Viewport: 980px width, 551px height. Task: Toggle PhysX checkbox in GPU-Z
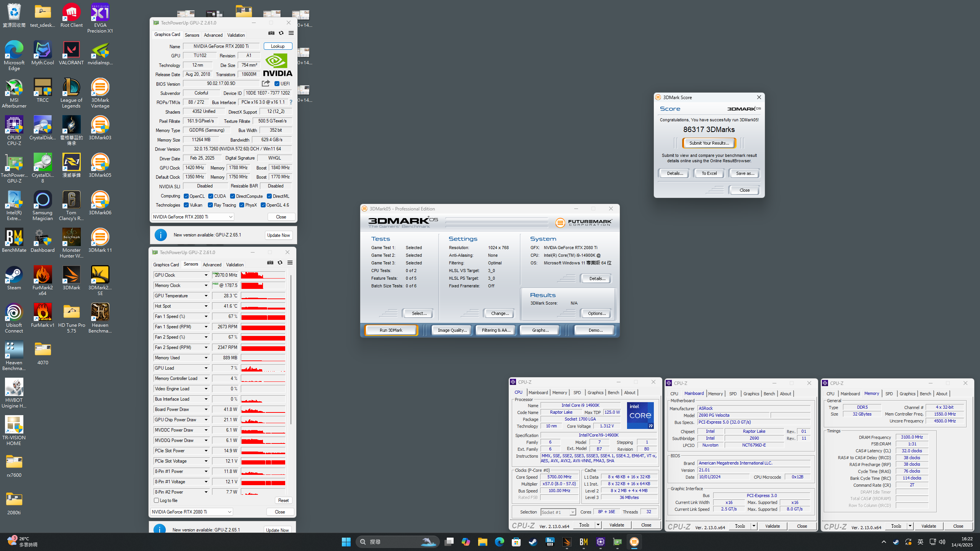[242, 205]
